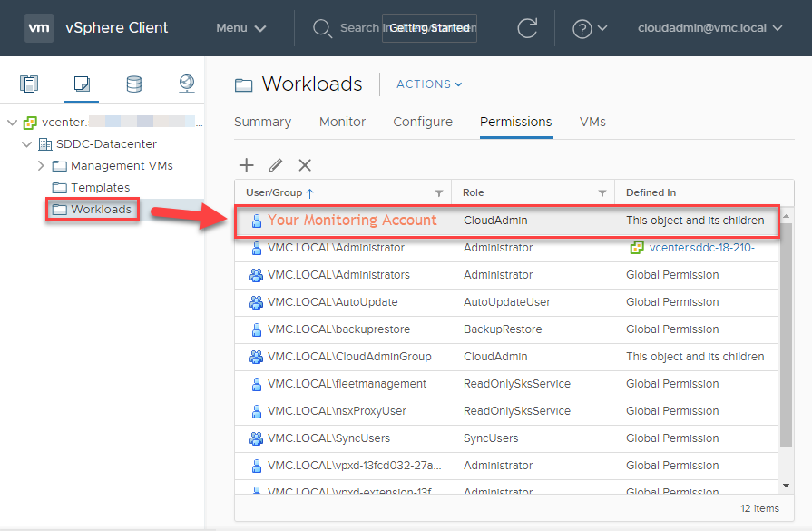Add a new permission with plus icon
The width and height of the screenshot is (812, 531).
pyautogui.click(x=247, y=165)
